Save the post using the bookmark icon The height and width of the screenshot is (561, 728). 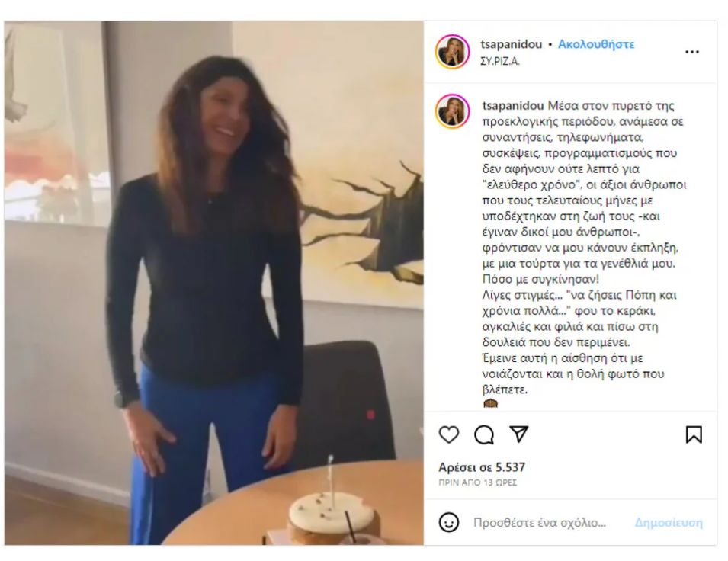[x=694, y=434]
